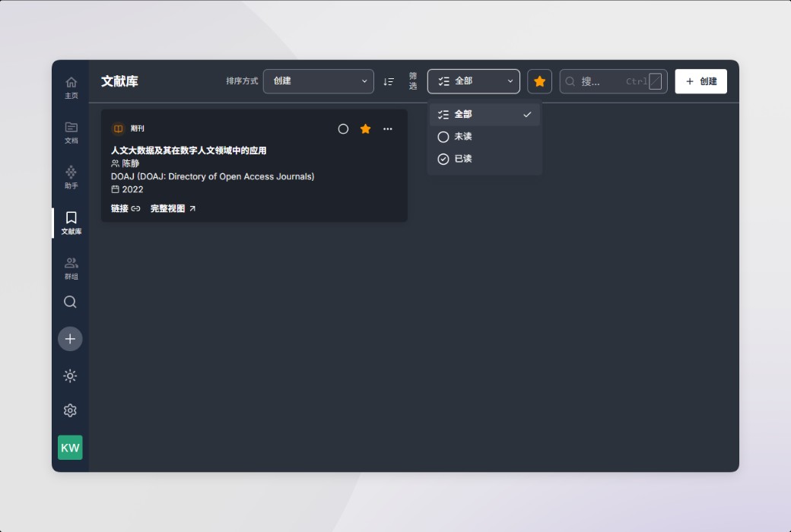791x532 pixels.
Task: Unstar the 人文大数据 reference card
Action: coord(366,129)
